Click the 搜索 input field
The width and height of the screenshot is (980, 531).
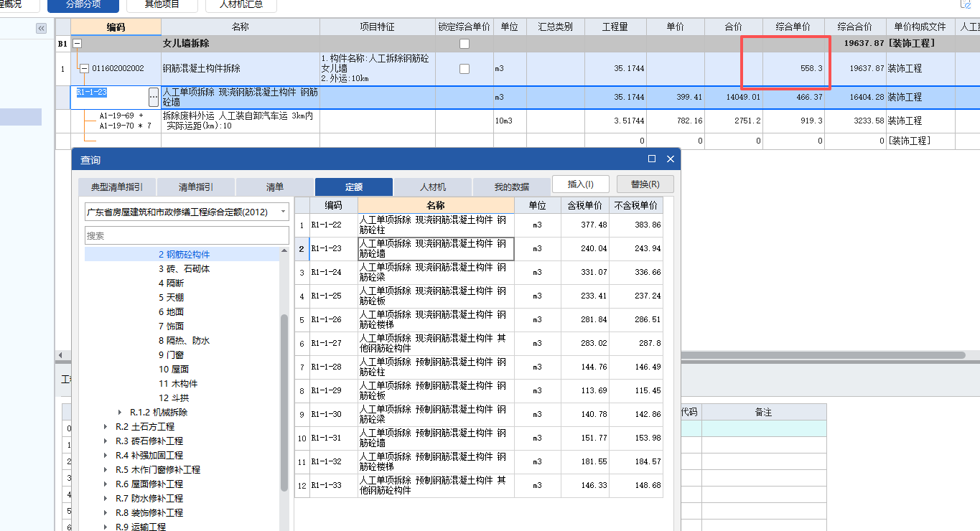click(x=187, y=235)
